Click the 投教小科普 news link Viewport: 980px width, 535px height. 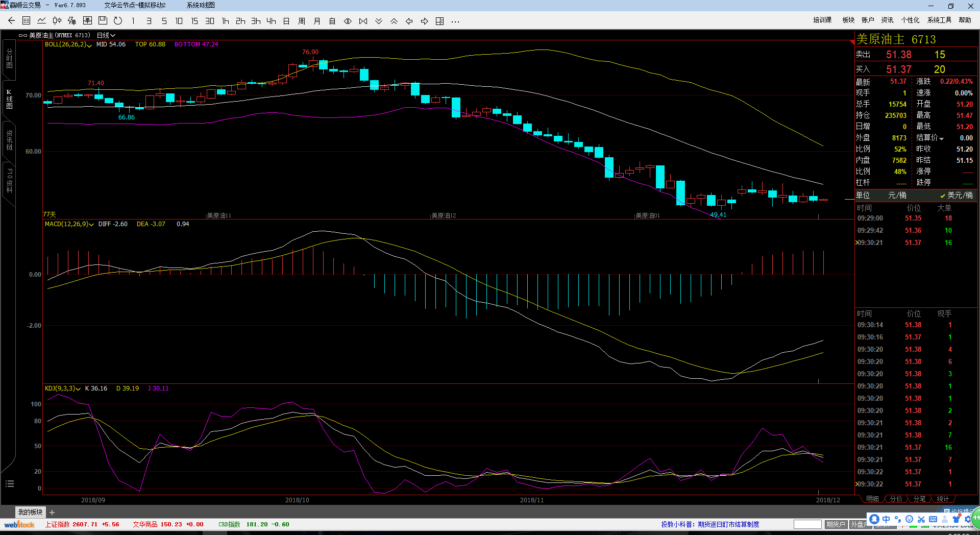(710, 524)
